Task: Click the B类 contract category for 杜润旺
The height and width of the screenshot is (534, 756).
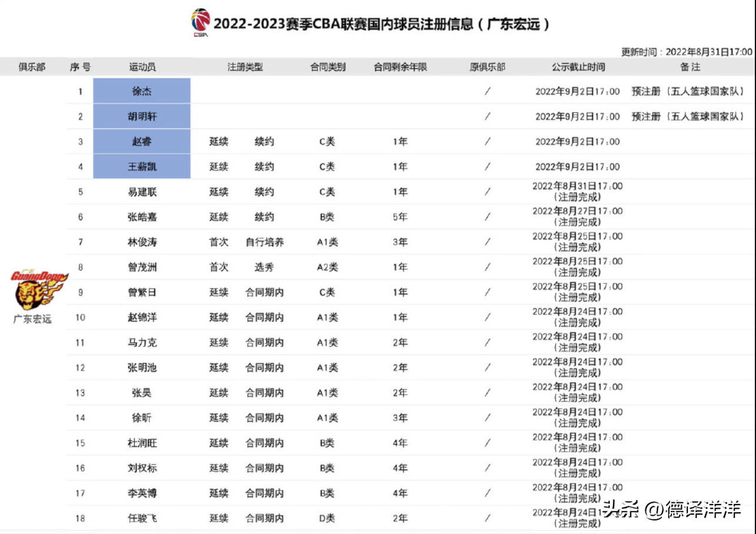Action: coord(327,443)
